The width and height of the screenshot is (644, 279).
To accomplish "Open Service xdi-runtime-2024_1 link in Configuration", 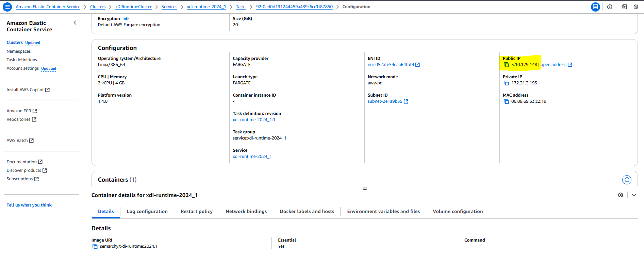I will click(252, 157).
